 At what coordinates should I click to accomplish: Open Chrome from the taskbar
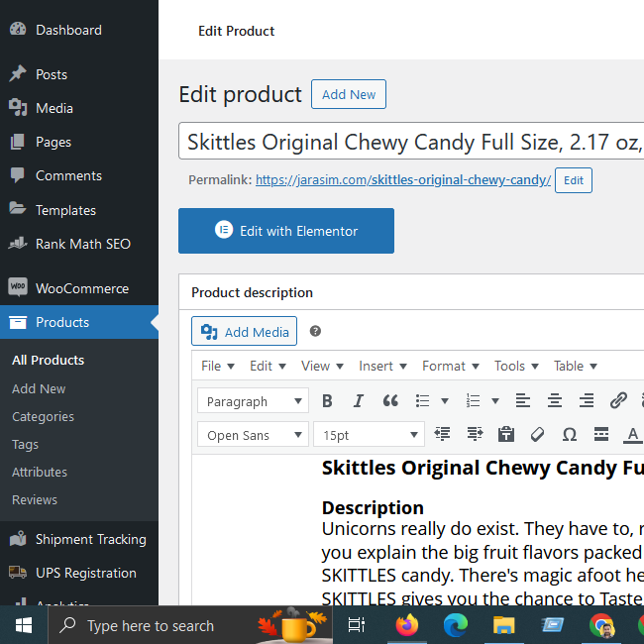[601, 625]
